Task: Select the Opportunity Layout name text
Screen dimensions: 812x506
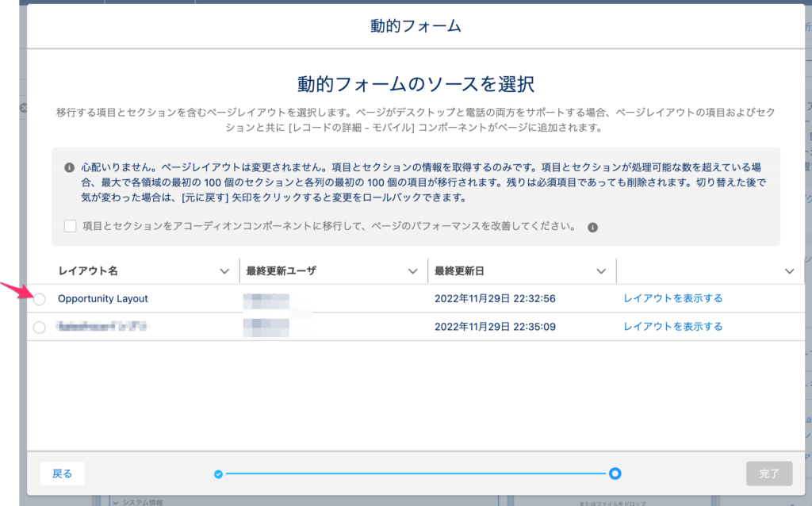Action: 103,298
